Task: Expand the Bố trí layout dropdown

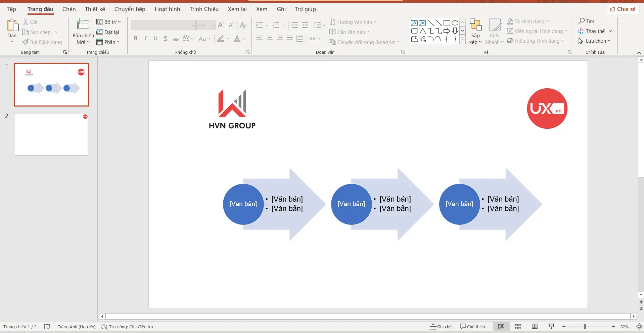Action: [x=109, y=22]
